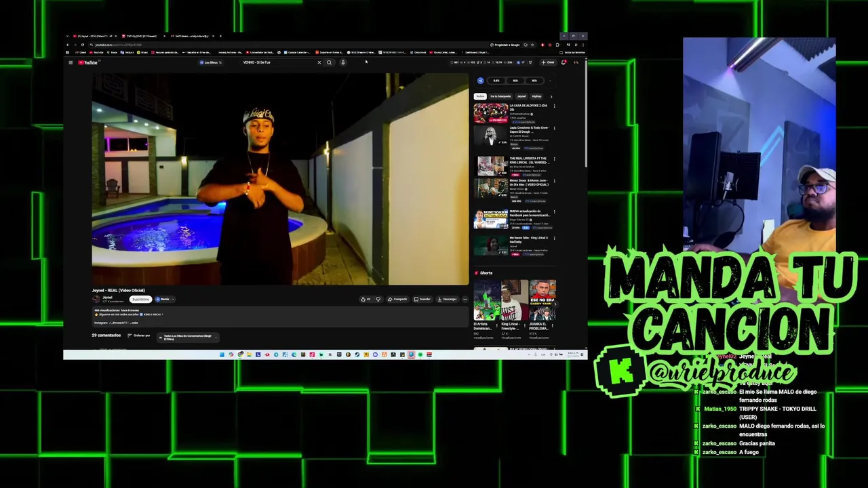Open the Windows Start button in taskbar

coord(222,354)
